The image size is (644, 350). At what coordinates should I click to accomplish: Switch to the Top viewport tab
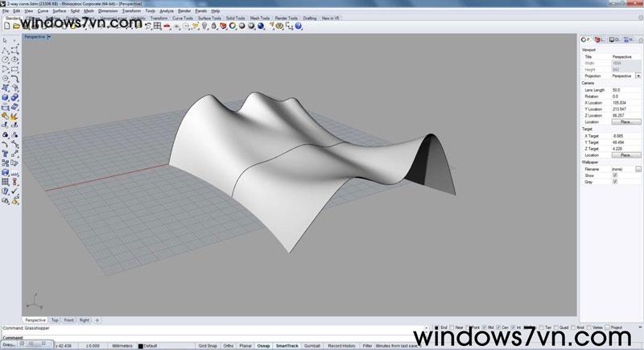[55, 320]
